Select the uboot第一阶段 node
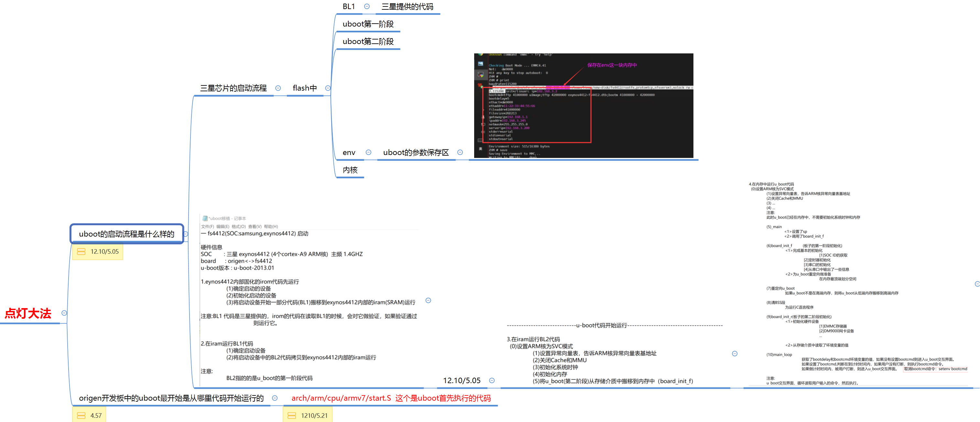 (368, 24)
